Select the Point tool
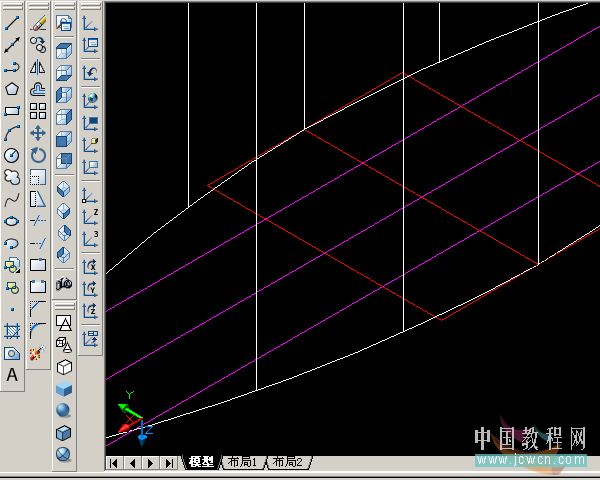 [12, 309]
